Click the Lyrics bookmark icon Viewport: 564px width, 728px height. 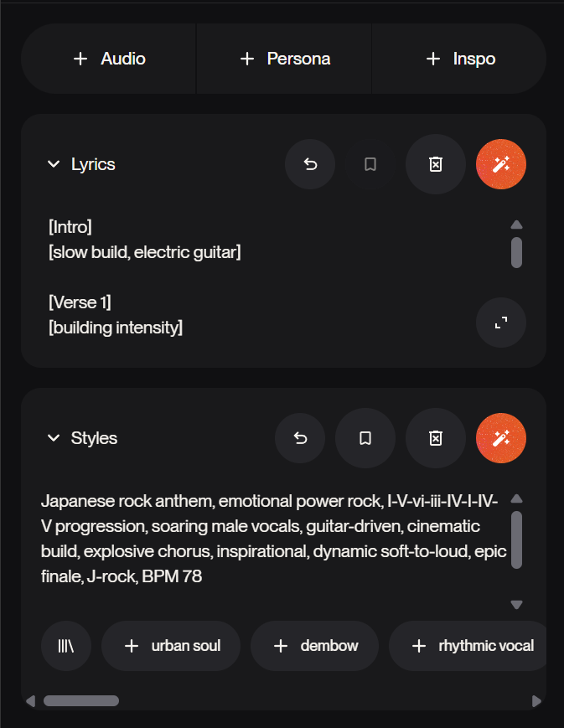370,164
